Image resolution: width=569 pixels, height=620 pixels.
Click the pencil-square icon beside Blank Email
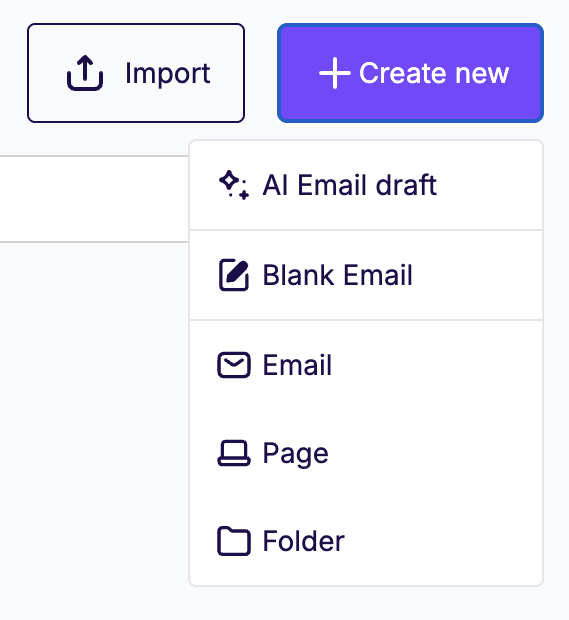[x=234, y=275]
